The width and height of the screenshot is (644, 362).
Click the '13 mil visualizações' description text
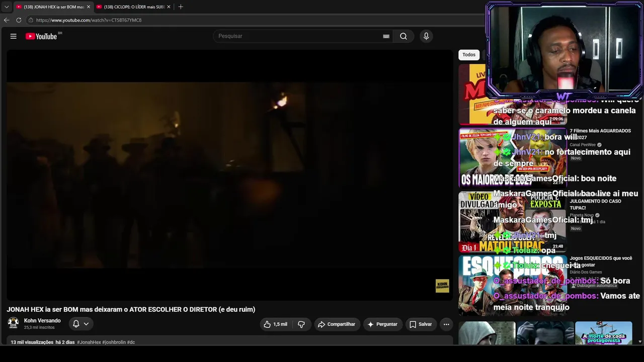[x=32, y=342]
